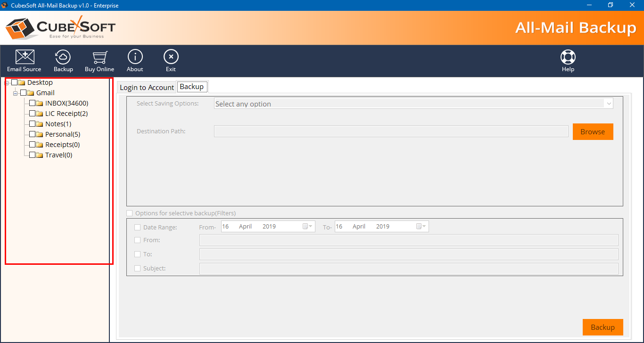
Task: Switch to the Login to Account tab
Action: pyautogui.click(x=147, y=87)
